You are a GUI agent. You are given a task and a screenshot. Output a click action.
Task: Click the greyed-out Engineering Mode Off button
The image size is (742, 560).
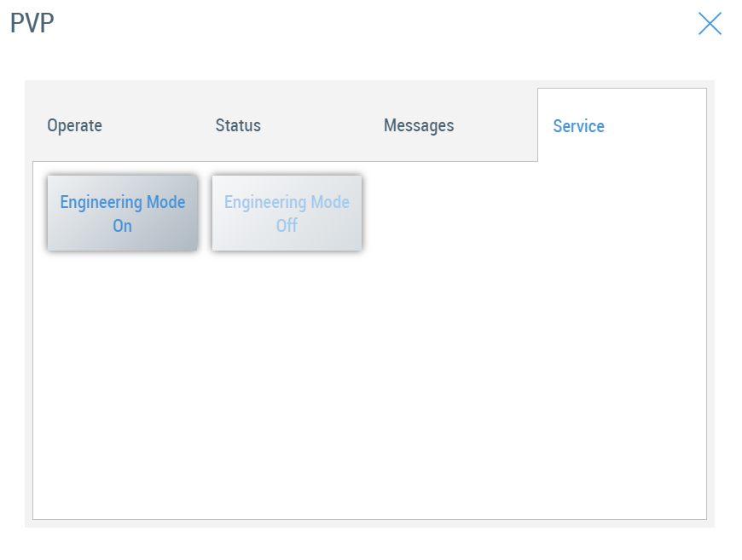287,214
